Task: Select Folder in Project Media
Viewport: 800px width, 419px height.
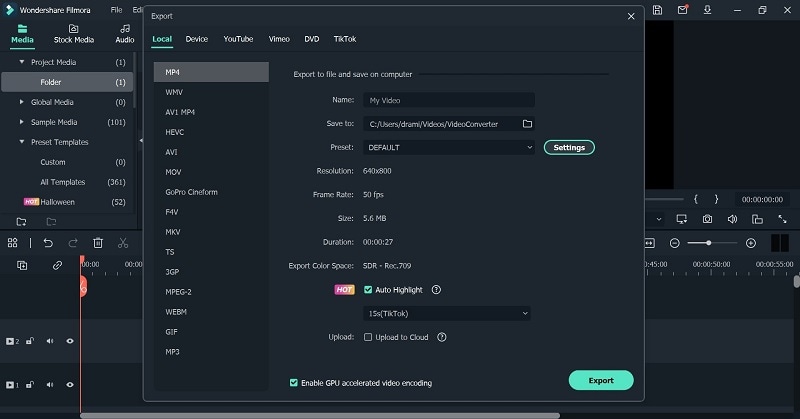Action: point(67,82)
